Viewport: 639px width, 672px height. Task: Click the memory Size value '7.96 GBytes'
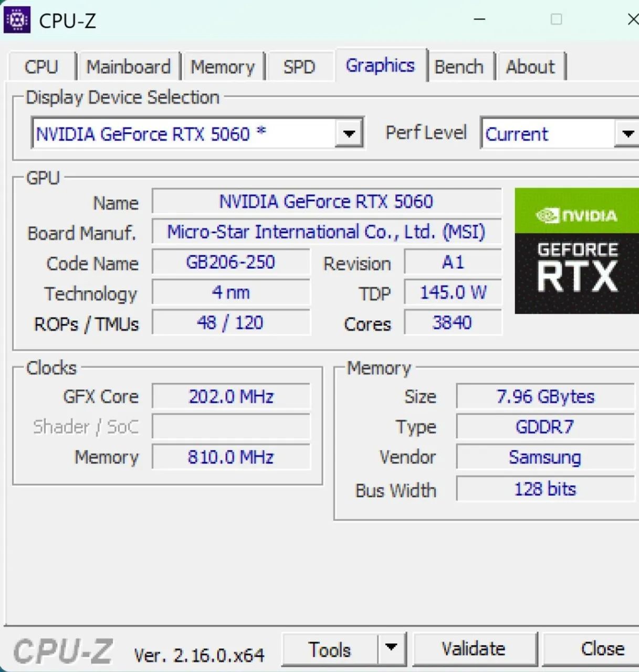pos(546,396)
